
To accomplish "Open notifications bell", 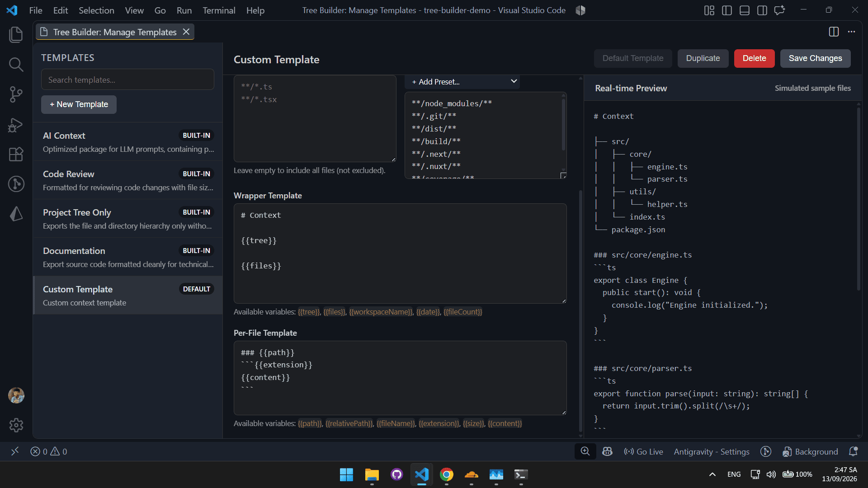I will (x=853, y=451).
